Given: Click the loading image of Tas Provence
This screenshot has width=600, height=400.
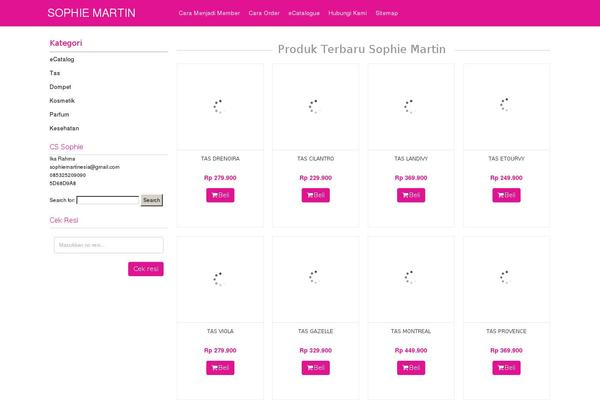Looking at the screenshot, I should click(x=506, y=279).
